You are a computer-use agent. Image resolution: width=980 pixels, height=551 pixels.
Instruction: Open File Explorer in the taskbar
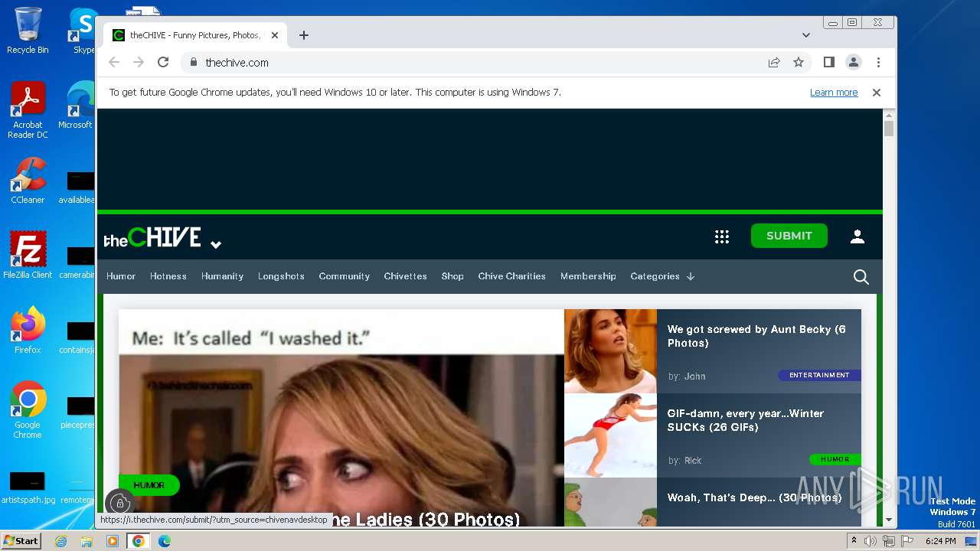87,541
